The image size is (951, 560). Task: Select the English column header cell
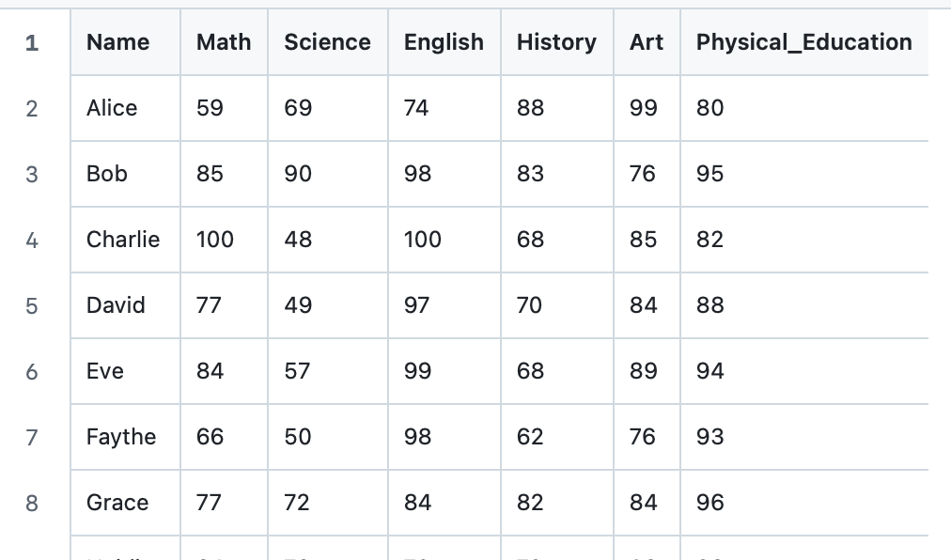point(444,42)
